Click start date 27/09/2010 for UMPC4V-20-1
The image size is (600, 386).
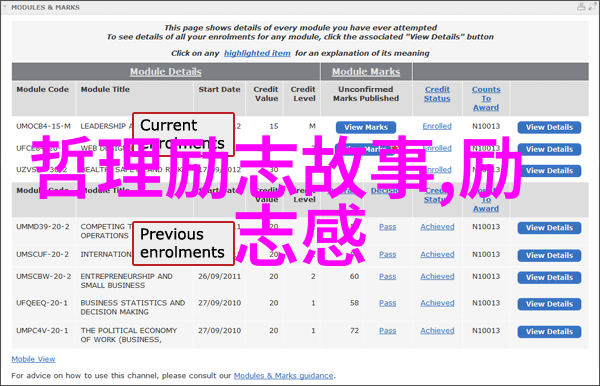pyautogui.click(x=219, y=331)
